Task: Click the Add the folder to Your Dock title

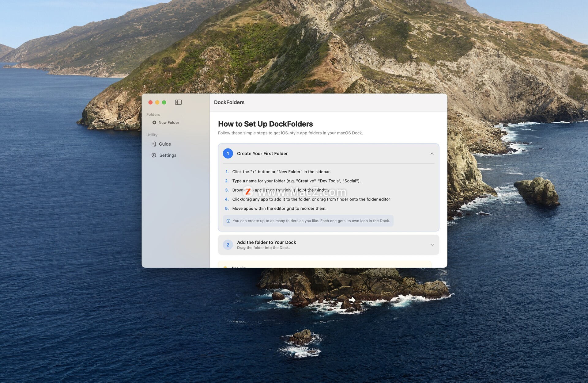Action: coord(266,242)
